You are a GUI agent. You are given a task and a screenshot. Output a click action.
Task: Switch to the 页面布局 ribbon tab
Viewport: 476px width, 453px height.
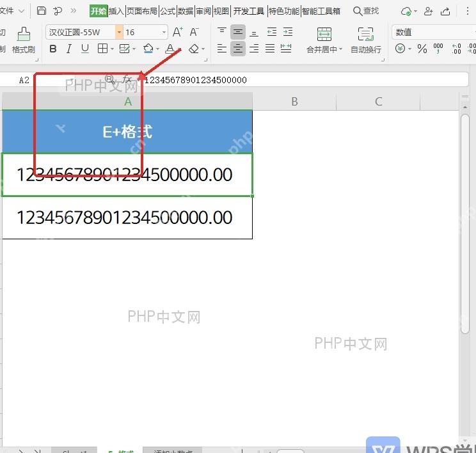tap(142, 12)
